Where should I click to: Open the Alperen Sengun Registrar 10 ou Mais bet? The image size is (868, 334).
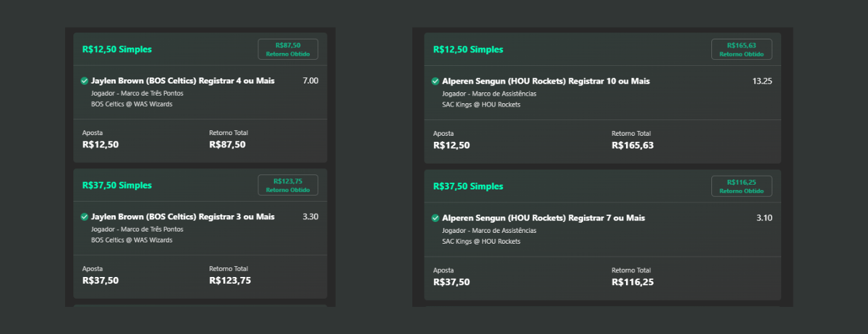545,81
